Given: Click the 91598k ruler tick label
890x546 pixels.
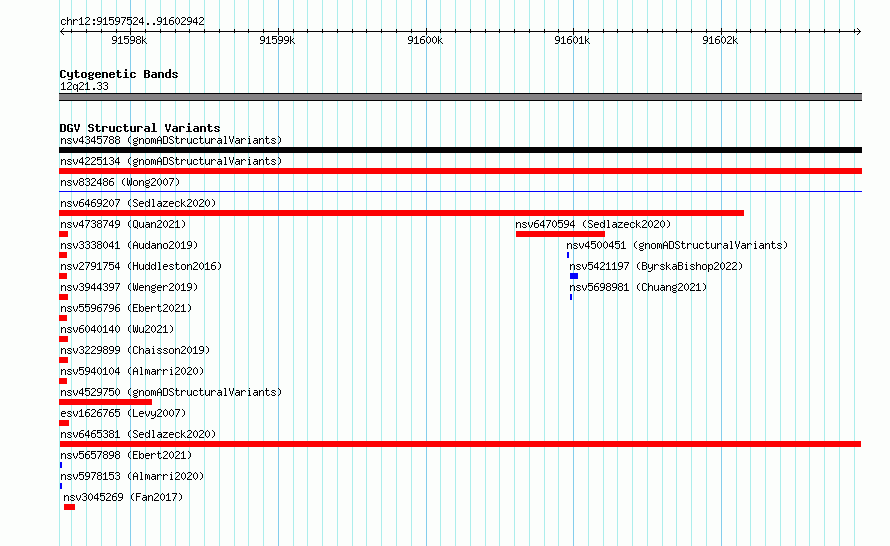Looking at the screenshot, I should coord(129,40).
